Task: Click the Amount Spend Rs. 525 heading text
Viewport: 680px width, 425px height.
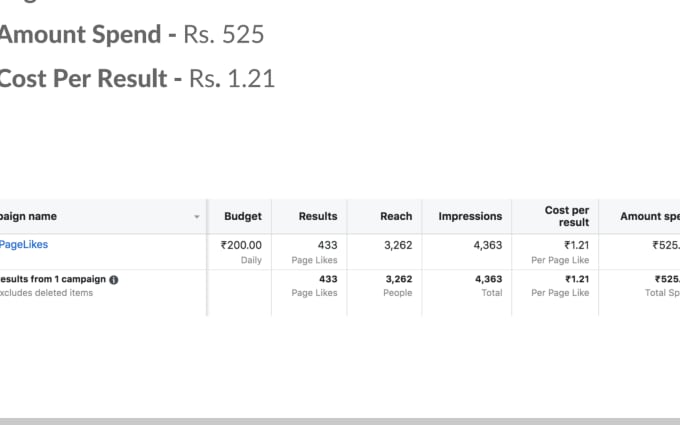Action: (x=131, y=35)
